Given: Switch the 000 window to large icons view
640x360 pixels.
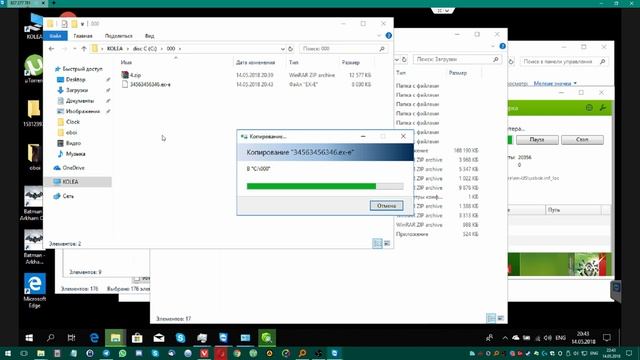Looking at the screenshot, I should pyautogui.click(x=387, y=243).
